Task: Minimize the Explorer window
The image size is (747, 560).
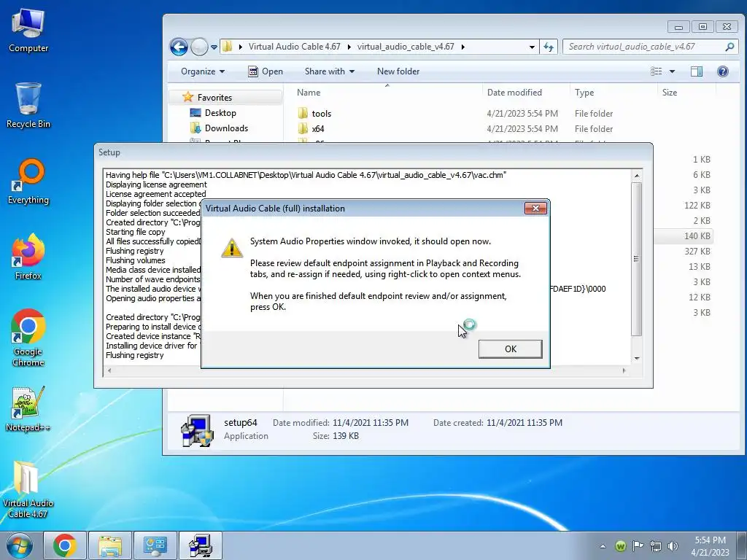Action: click(679, 27)
